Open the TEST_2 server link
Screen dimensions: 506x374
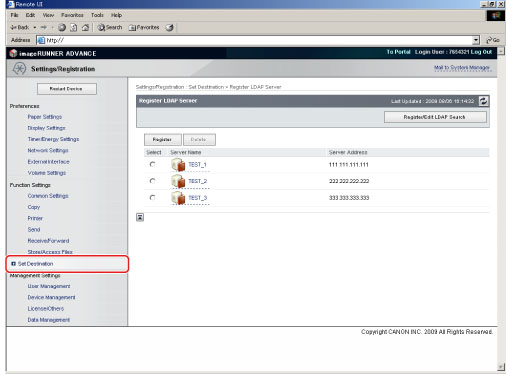pos(198,181)
